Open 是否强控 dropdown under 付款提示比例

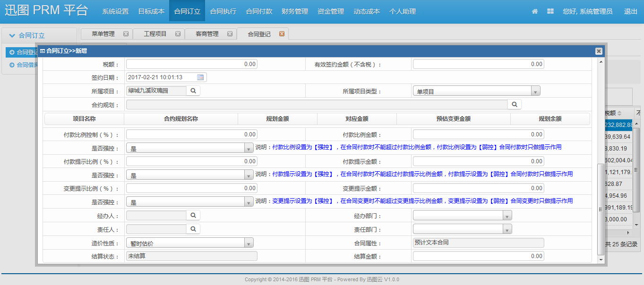pos(249,175)
